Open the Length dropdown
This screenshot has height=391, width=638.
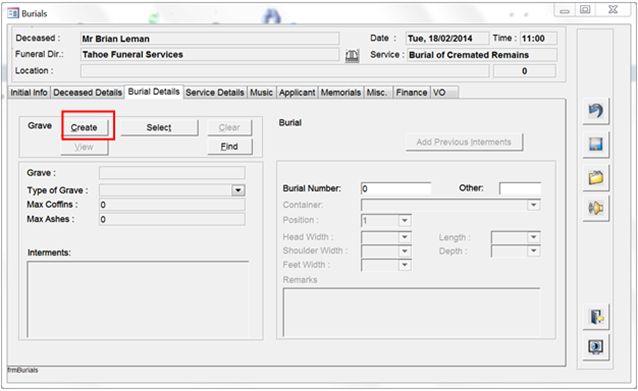(x=533, y=237)
